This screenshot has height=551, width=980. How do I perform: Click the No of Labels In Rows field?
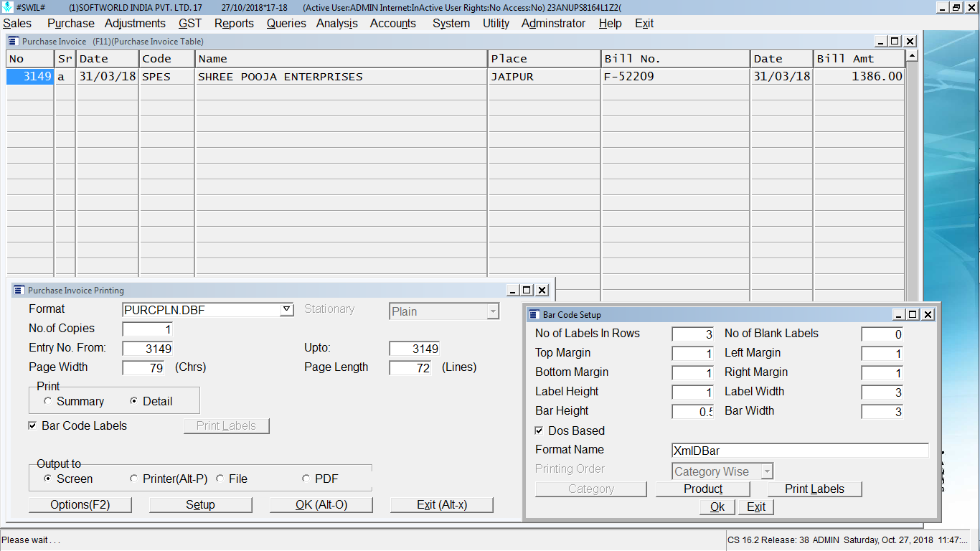pos(693,334)
